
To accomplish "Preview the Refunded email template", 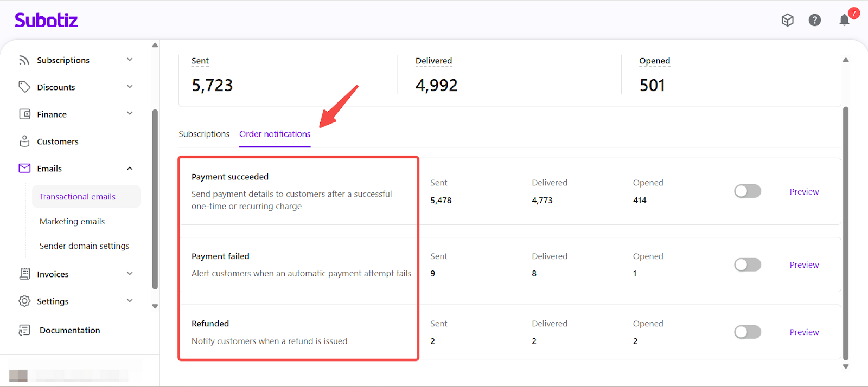I will pyautogui.click(x=804, y=332).
